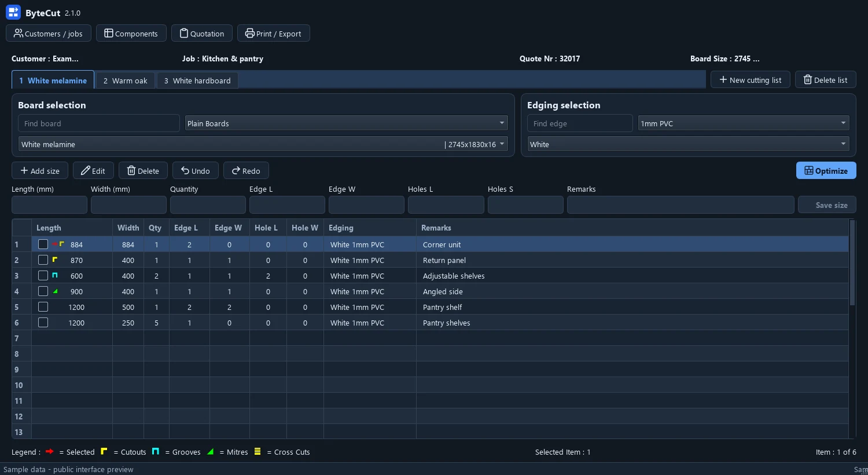Create a New cutting list
Screen dimensions: 868x475
point(751,79)
